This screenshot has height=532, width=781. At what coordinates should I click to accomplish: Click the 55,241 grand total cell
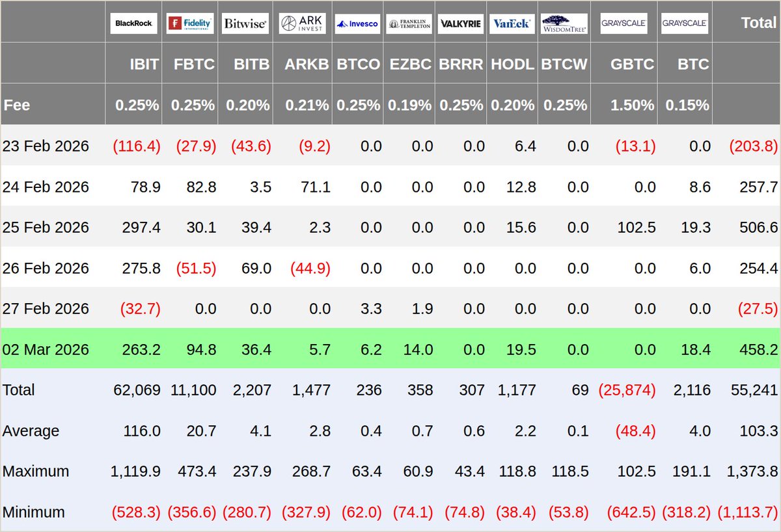point(754,390)
